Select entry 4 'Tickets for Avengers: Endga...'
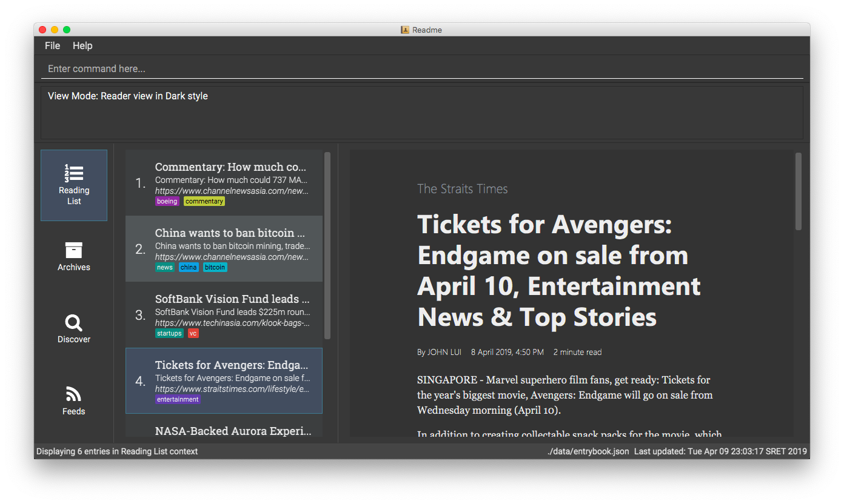This screenshot has width=844, height=504. tap(224, 380)
